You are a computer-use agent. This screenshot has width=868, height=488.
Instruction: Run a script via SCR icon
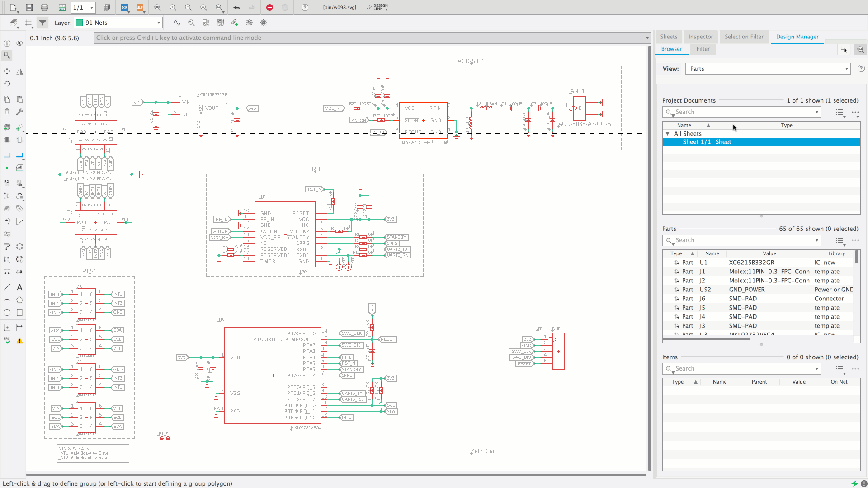(x=124, y=7)
